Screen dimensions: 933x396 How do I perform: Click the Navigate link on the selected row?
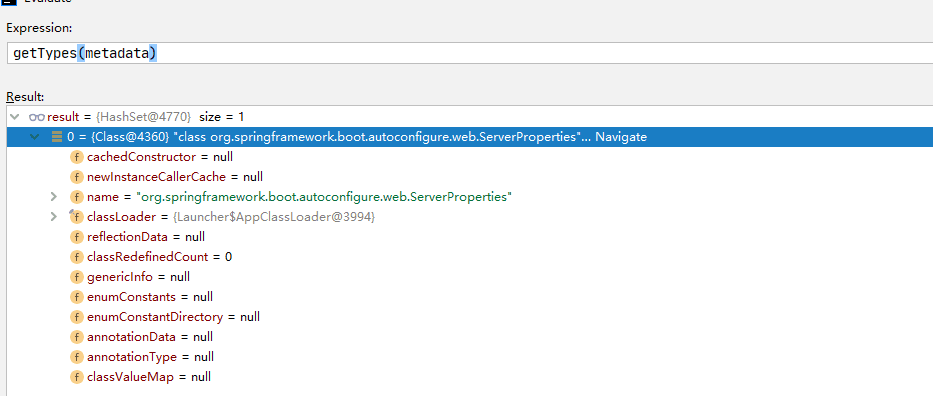click(621, 137)
